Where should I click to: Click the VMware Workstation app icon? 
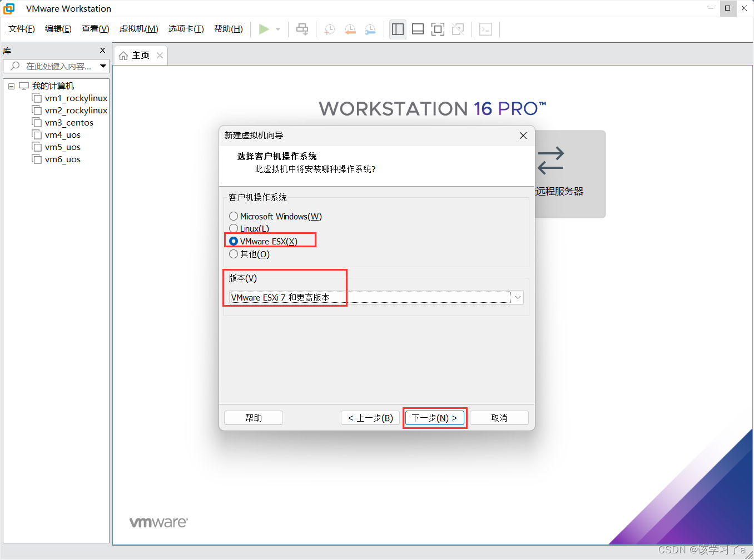point(9,8)
